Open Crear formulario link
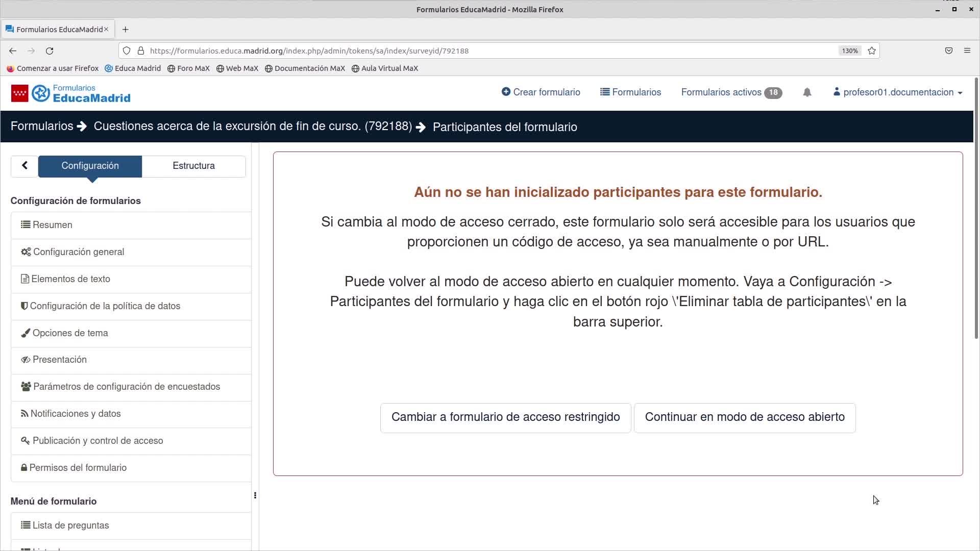 [x=541, y=92]
